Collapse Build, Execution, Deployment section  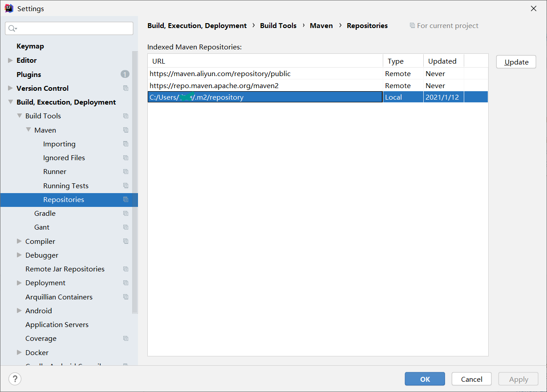10,102
